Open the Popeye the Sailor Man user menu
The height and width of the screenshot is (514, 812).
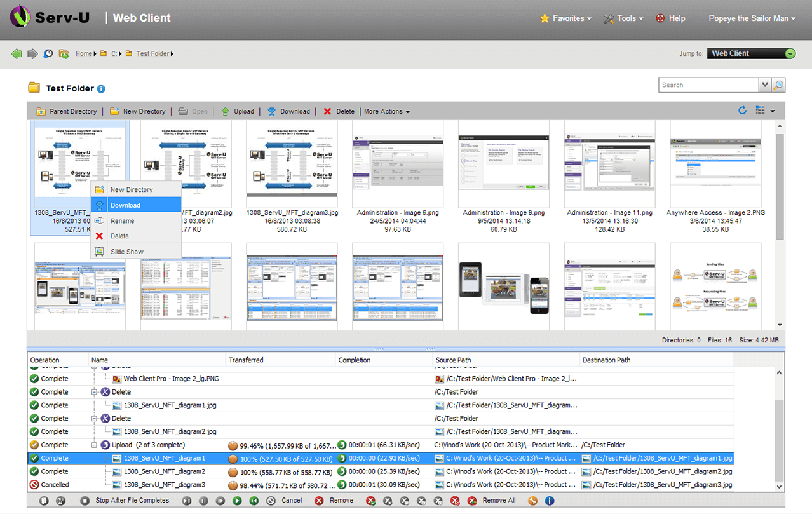click(752, 18)
